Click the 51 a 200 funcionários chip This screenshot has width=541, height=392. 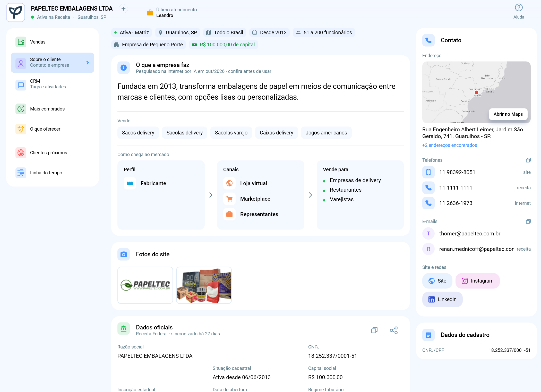324,33
